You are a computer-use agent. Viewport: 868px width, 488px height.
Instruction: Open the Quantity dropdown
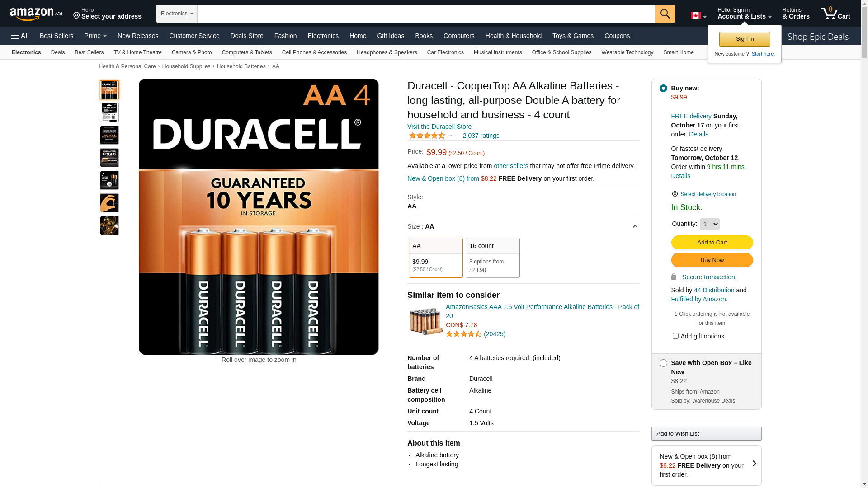pyautogui.click(x=709, y=224)
